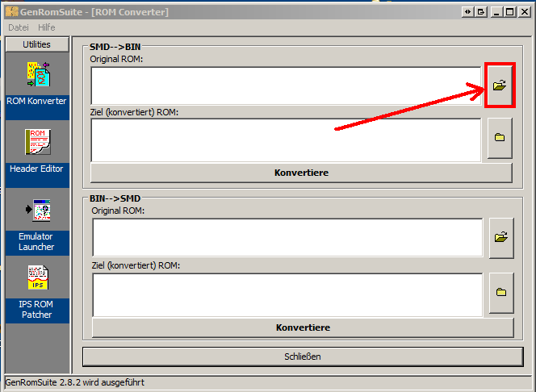Launch the Emulator Launcher icon
Image resolution: width=536 pixels, height=392 pixels.
[38, 210]
